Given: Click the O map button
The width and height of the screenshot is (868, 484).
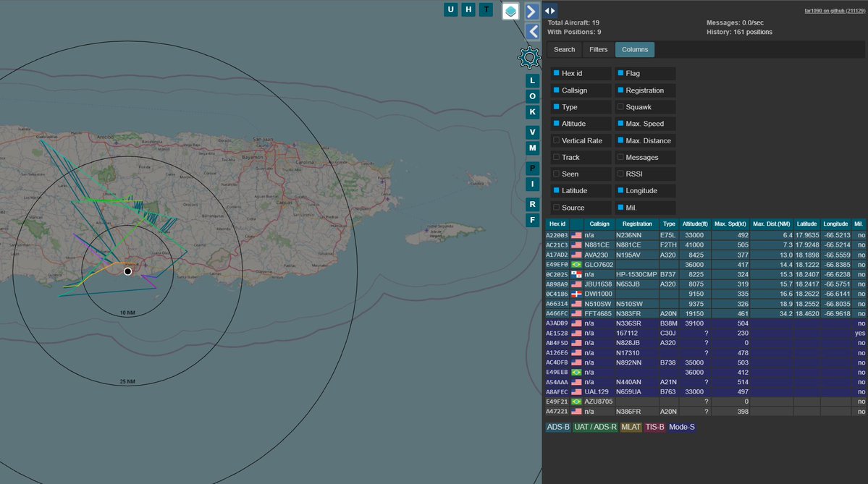Looking at the screenshot, I should pyautogui.click(x=533, y=96).
